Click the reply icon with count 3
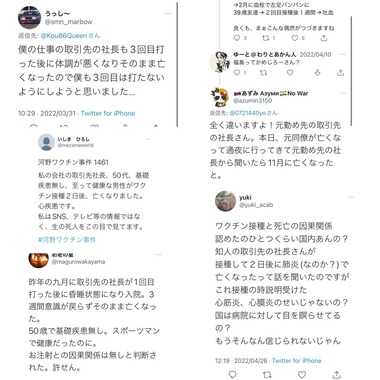Viewport: 380px width, 380px height. tap(237, 38)
